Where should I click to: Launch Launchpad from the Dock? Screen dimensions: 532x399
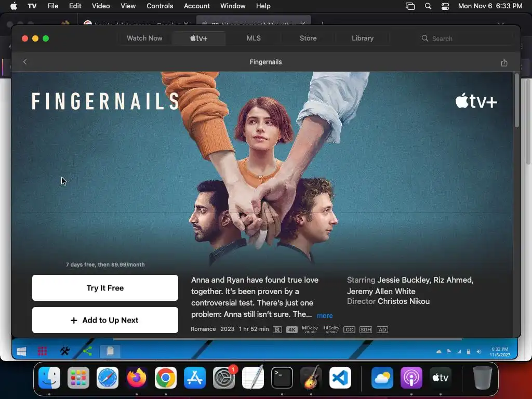(x=78, y=378)
